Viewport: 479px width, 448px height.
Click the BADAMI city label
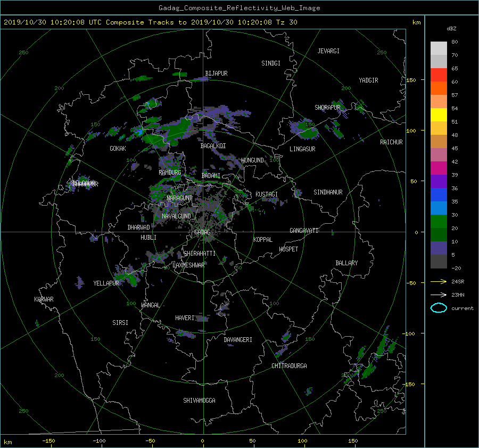211,176
